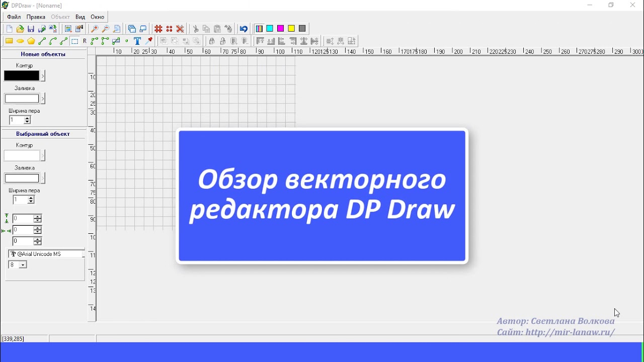Image resolution: width=644 pixels, height=362 pixels.
Task: Click the width value field with horizontal arrows
Action: point(27,230)
